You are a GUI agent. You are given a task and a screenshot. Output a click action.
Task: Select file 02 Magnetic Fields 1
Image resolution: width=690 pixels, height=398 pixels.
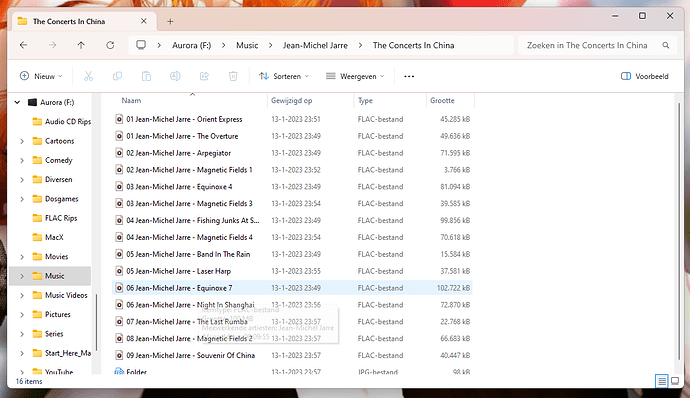click(293, 170)
